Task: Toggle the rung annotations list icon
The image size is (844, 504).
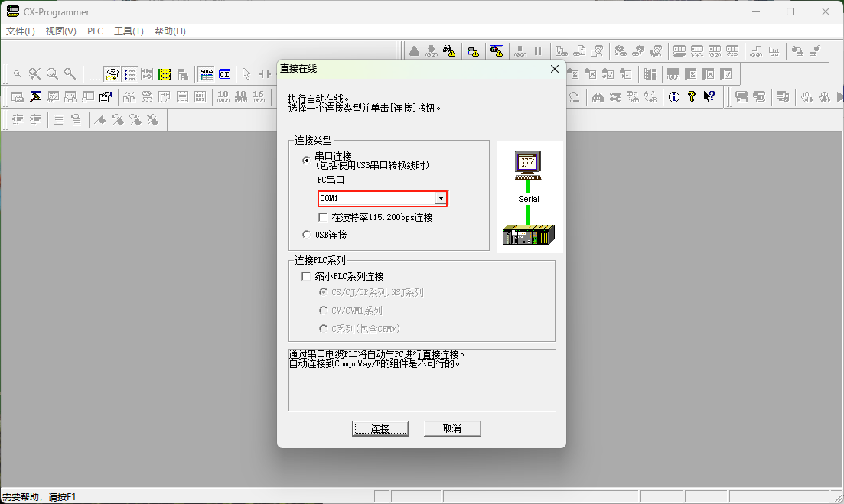Action: (x=130, y=73)
